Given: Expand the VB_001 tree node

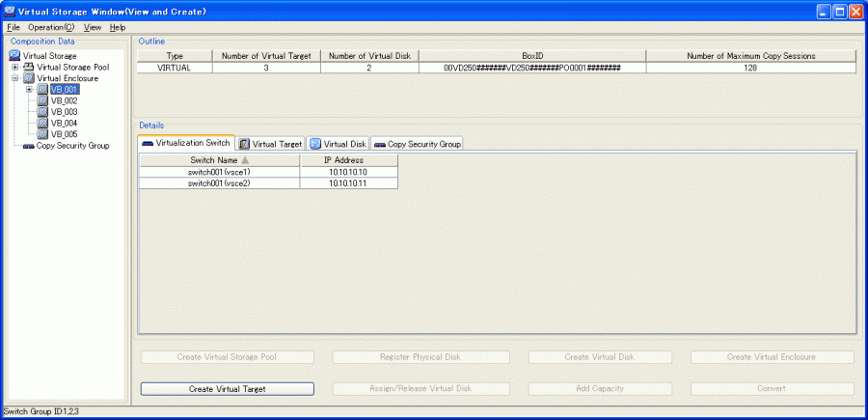Looking at the screenshot, I should pyautogui.click(x=29, y=90).
